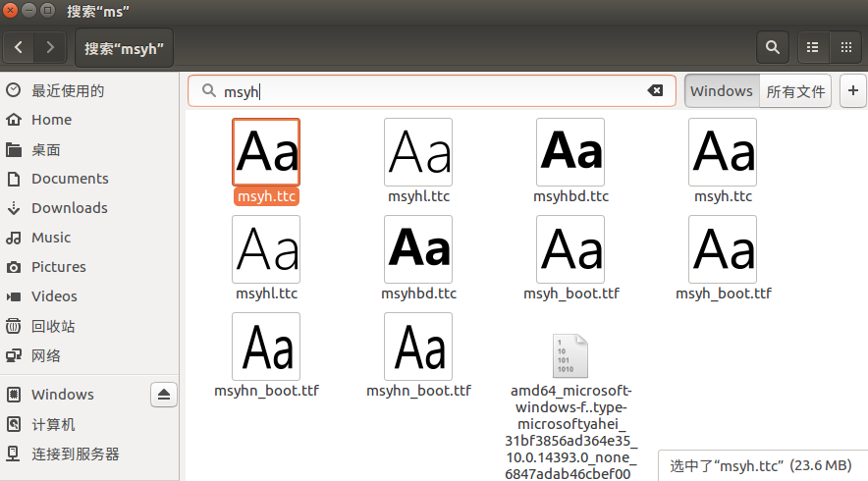
Task: Eject the Windows volume
Action: click(164, 395)
